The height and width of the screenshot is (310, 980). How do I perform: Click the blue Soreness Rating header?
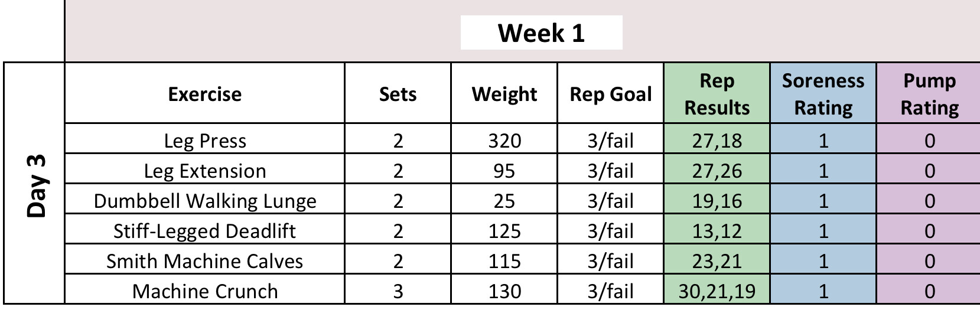(x=823, y=94)
